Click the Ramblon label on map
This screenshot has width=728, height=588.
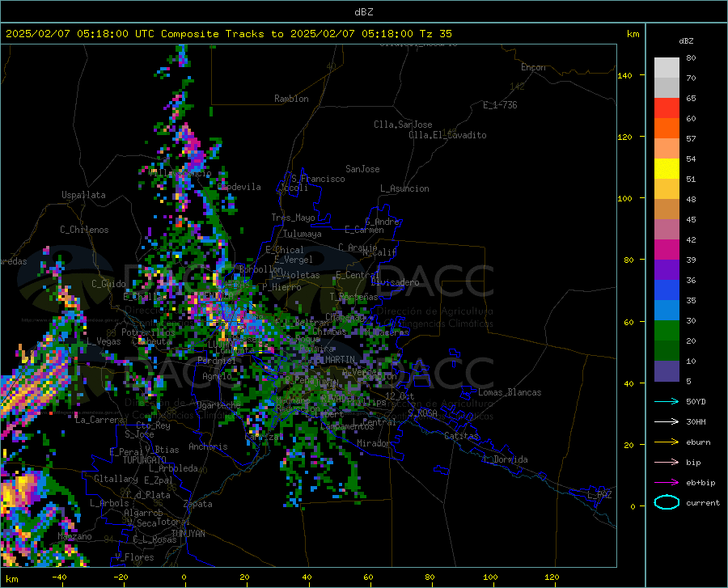pos(291,99)
